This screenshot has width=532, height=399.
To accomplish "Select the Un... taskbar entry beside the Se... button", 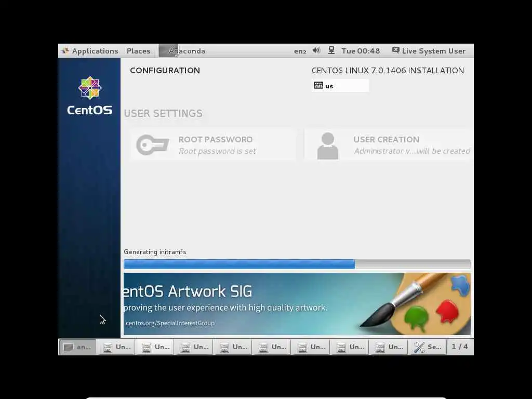I will pos(389,347).
